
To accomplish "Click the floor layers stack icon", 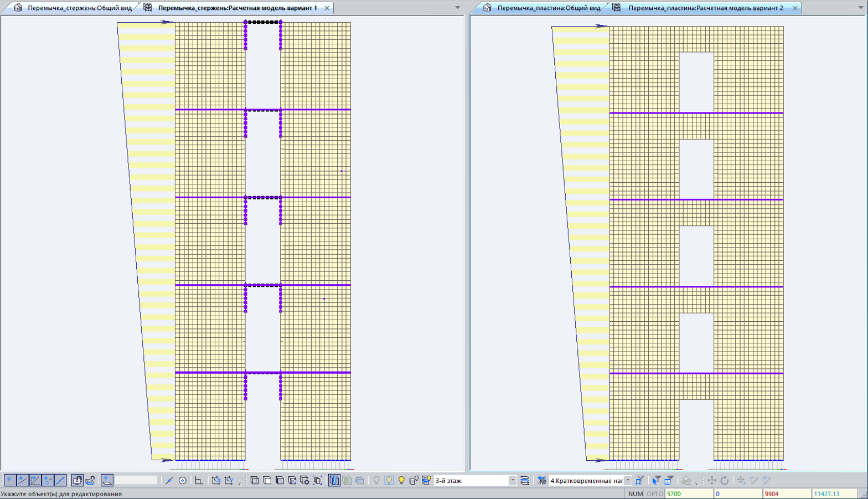I will click(x=524, y=480).
